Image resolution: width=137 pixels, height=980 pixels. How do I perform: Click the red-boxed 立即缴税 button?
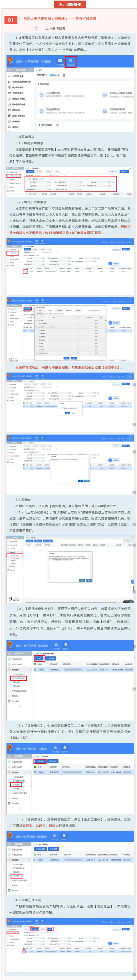coord(40,761)
